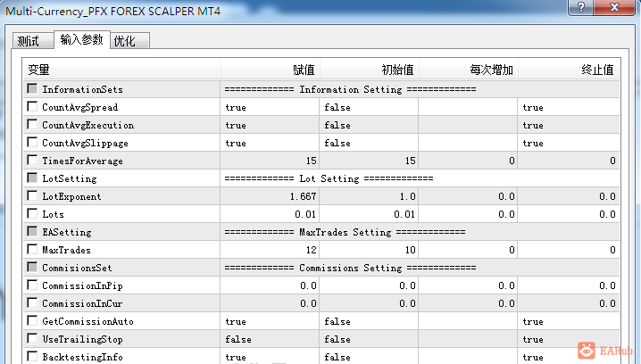Viewport: 641px width, 364px height.
Task: Tick the Lots checkbox
Action: coord(32,213)
